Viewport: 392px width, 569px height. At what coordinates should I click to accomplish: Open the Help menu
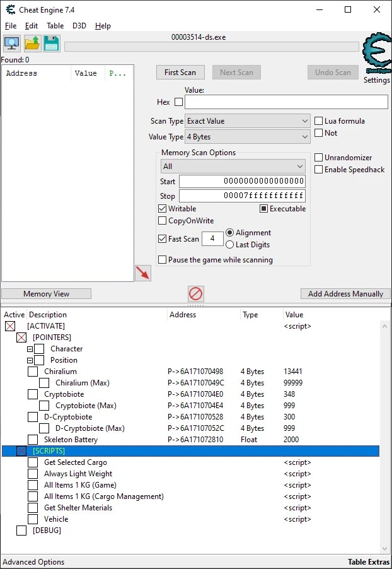[103, 26]
